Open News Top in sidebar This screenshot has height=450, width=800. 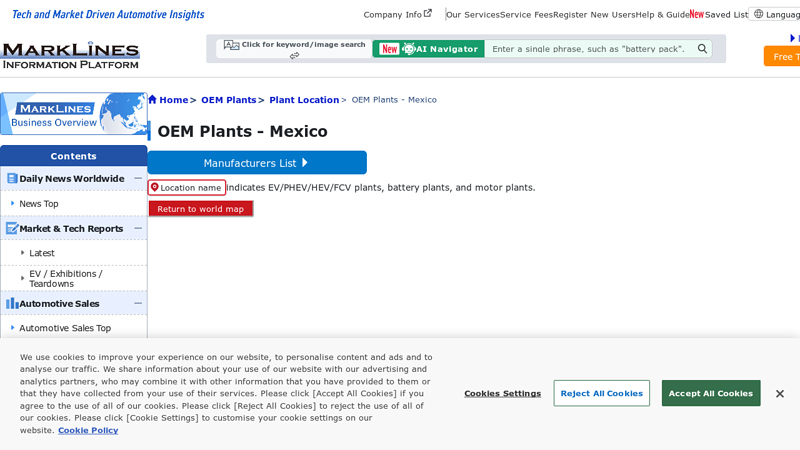(39, 204)
